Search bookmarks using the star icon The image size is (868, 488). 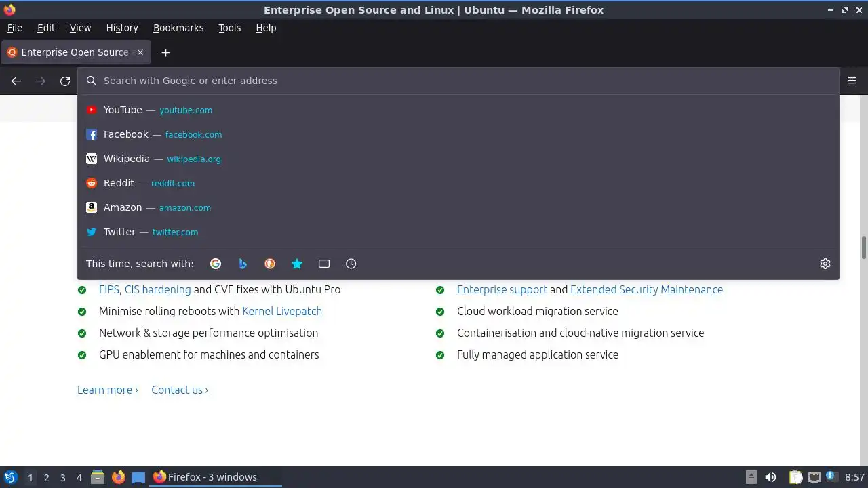pos(297,264)
